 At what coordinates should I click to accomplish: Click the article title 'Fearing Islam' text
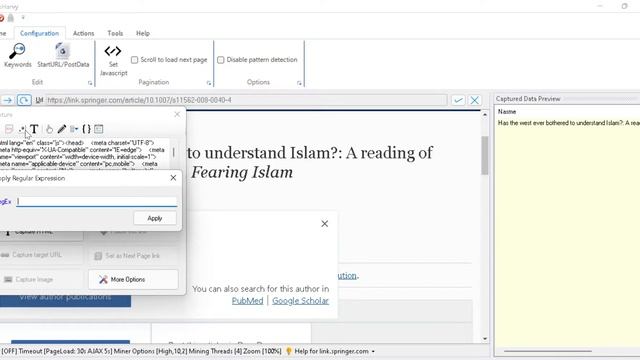click(x=242, y=172)
